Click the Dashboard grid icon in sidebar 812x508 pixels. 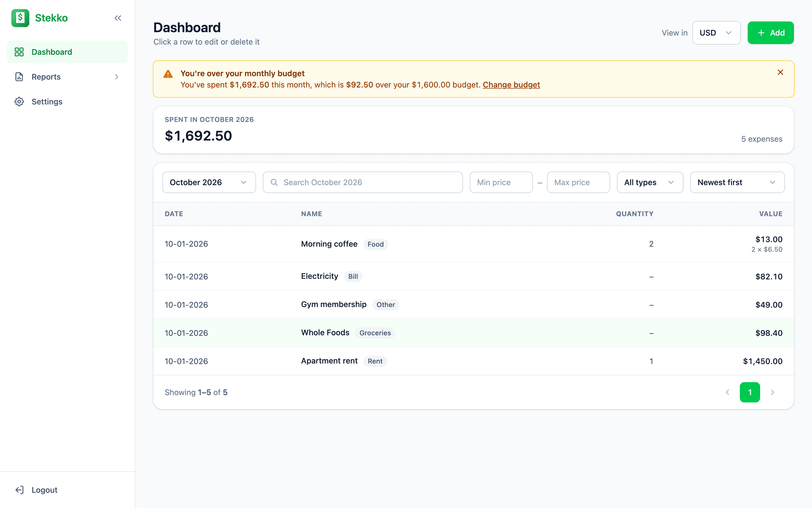(x=19, y=52)
